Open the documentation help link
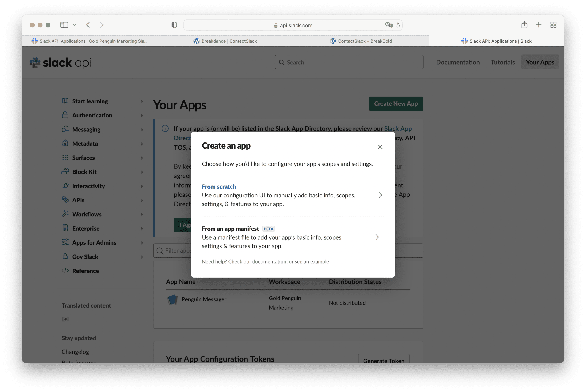Screen dimensions: 586x392 (269, 261)
